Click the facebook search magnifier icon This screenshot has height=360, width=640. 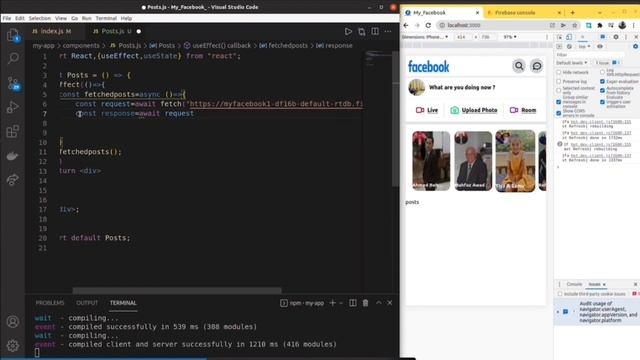click(519, 66)
